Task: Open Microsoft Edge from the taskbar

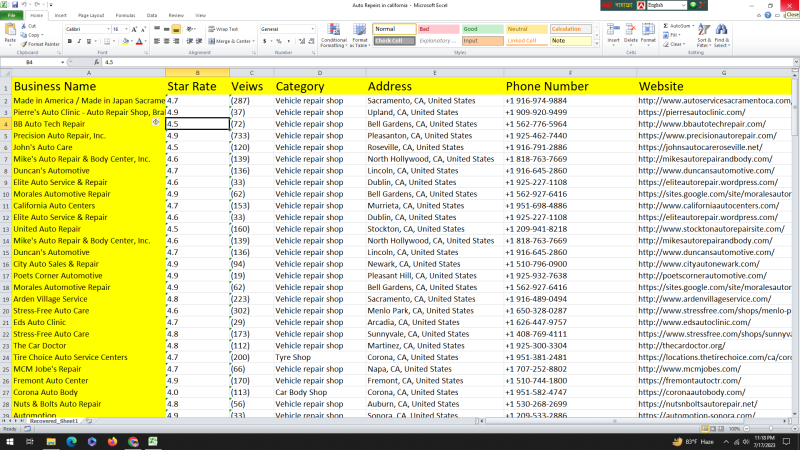Action: 71,441
